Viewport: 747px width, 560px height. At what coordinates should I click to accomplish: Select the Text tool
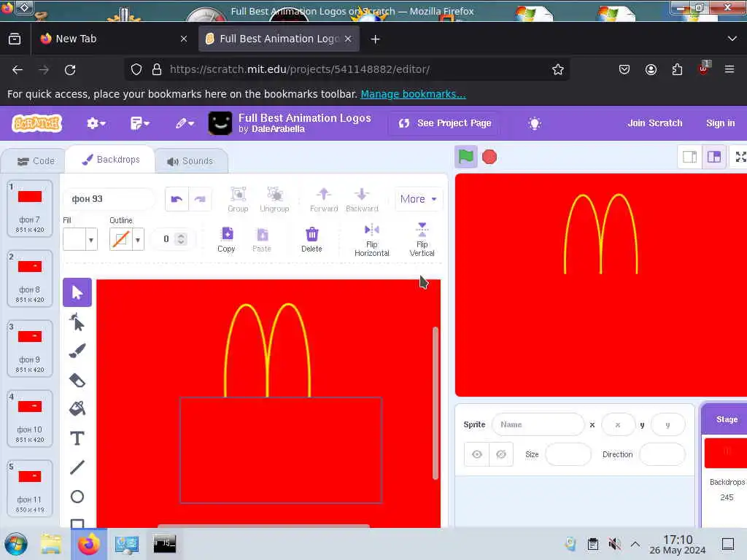click(x=77, y=438)
